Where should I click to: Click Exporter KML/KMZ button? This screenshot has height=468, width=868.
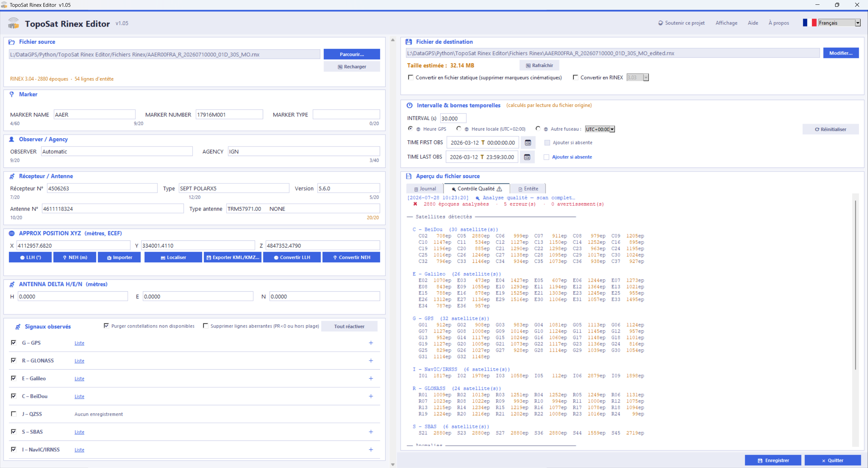[233, 257]
